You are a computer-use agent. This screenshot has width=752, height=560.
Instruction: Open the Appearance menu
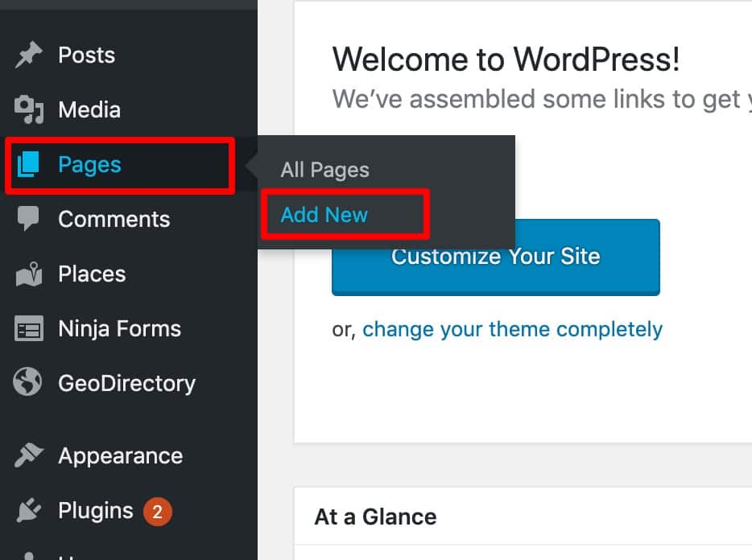[120, 456]
